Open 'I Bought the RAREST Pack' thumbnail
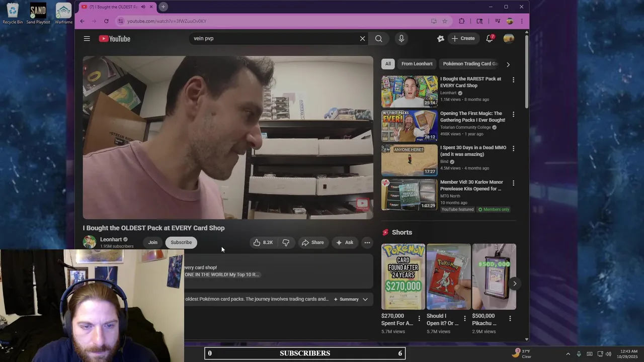Viewport: 644px width, 362px height. (410, 91)
